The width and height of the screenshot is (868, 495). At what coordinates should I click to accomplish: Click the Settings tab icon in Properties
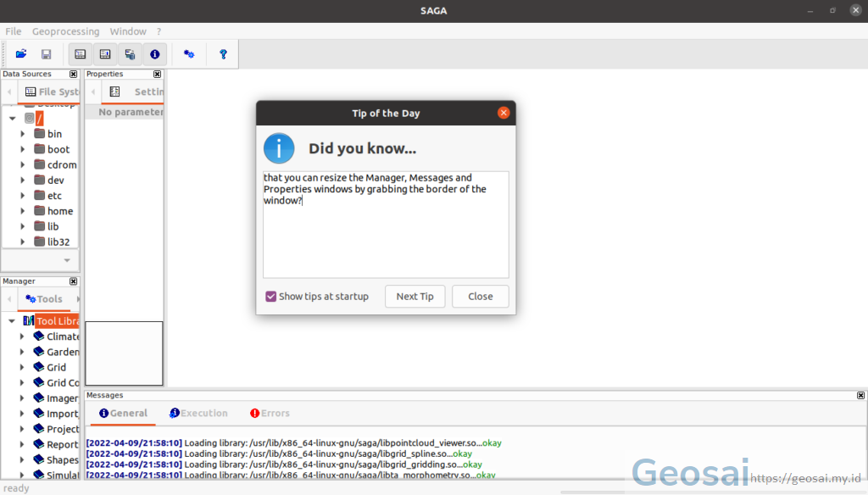[114, 92]
